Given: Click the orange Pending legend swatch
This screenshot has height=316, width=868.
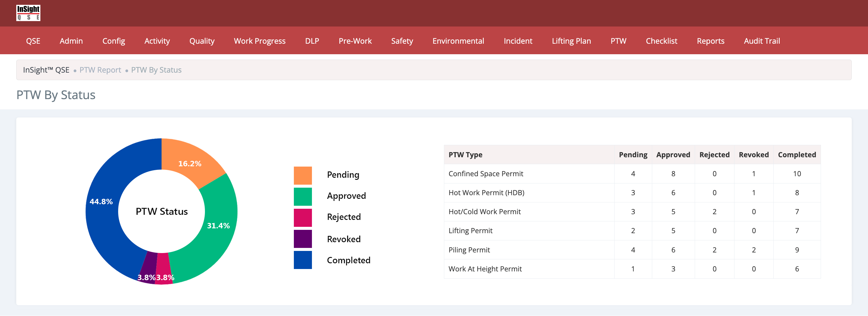Looking at the screenshot, I should (303, 175).
